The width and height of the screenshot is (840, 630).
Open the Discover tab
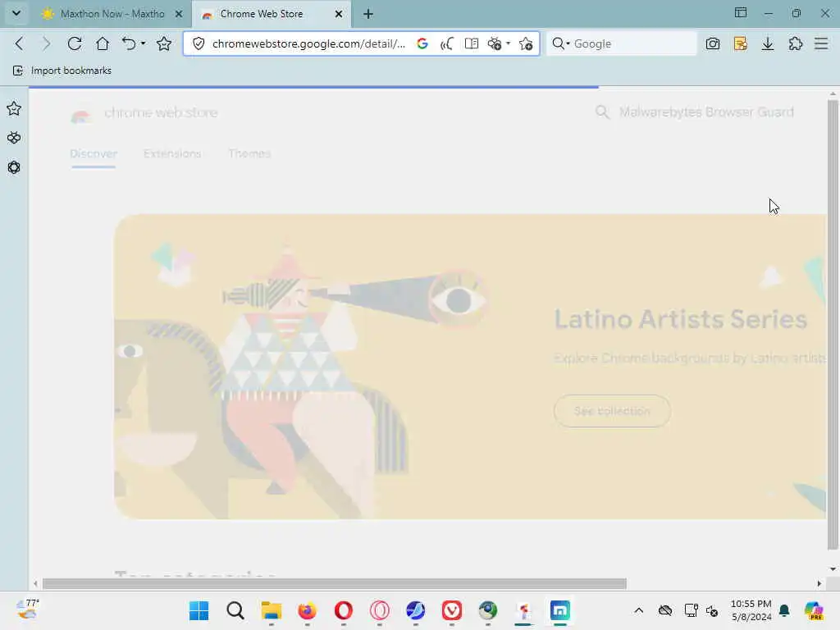[94, 153]
